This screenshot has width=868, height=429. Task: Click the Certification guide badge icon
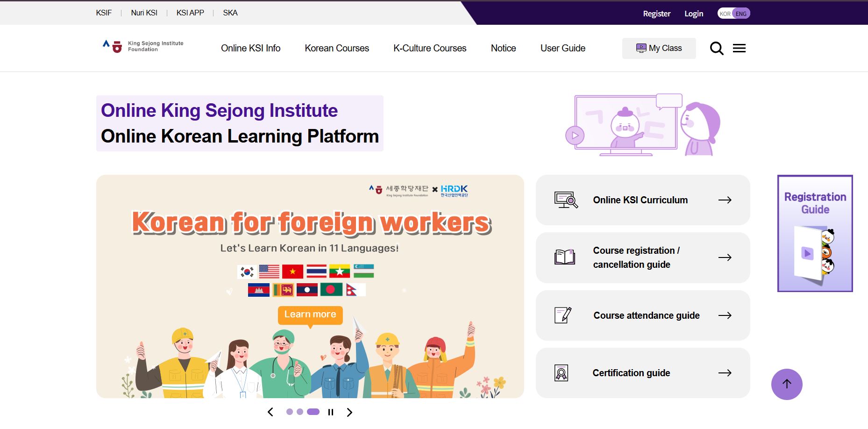pos(561,373)
